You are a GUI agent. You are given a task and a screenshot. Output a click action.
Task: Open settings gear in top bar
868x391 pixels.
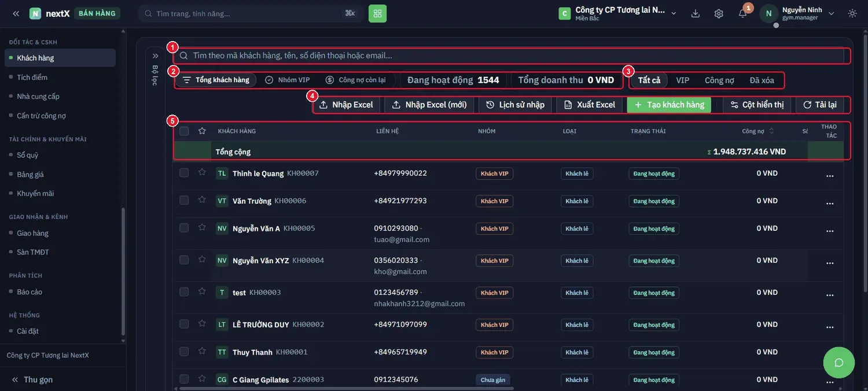(719, 13)
